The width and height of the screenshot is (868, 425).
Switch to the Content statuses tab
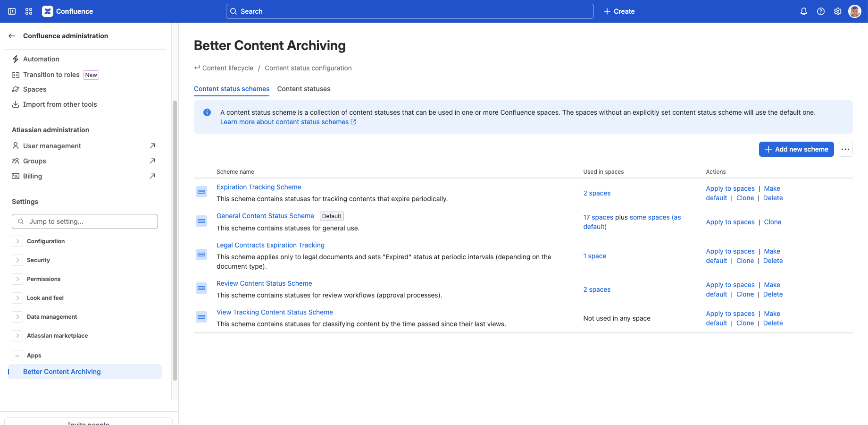304,89
